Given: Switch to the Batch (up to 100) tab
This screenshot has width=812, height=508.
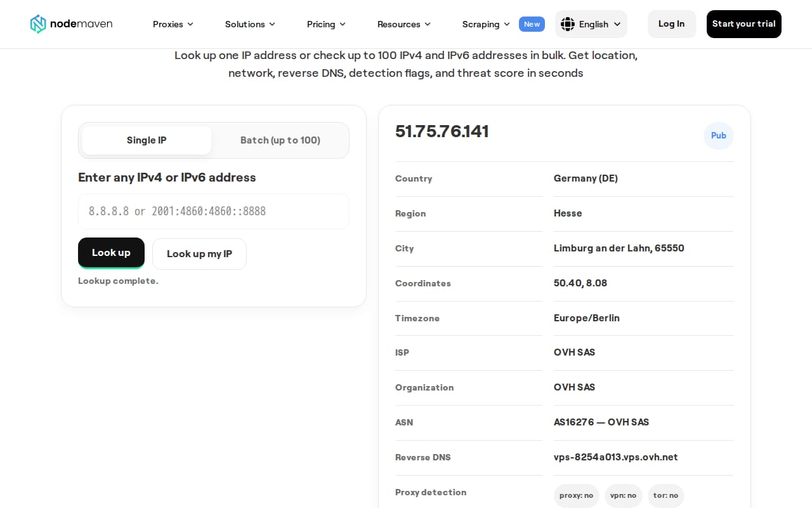Looking at the screenshot, I should tap(280, 140).
